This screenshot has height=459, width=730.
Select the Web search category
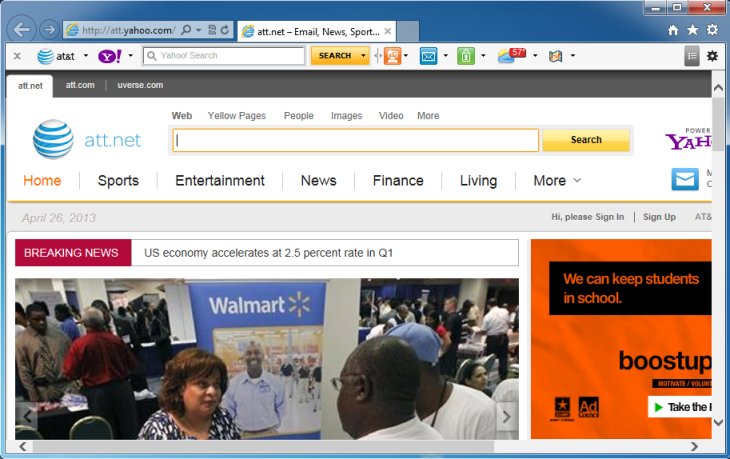[x=182, y=115]
